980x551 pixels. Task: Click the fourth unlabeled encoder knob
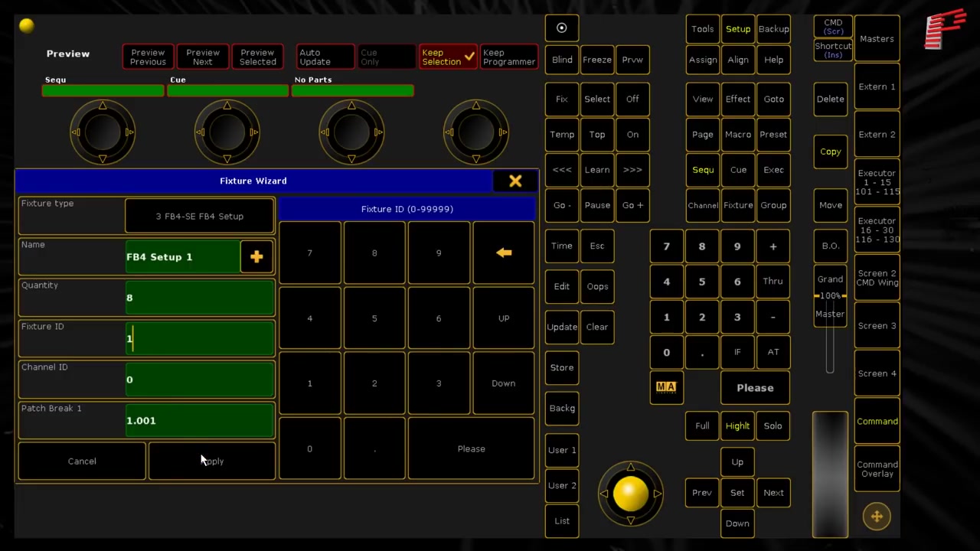click(x=475, y=132)
